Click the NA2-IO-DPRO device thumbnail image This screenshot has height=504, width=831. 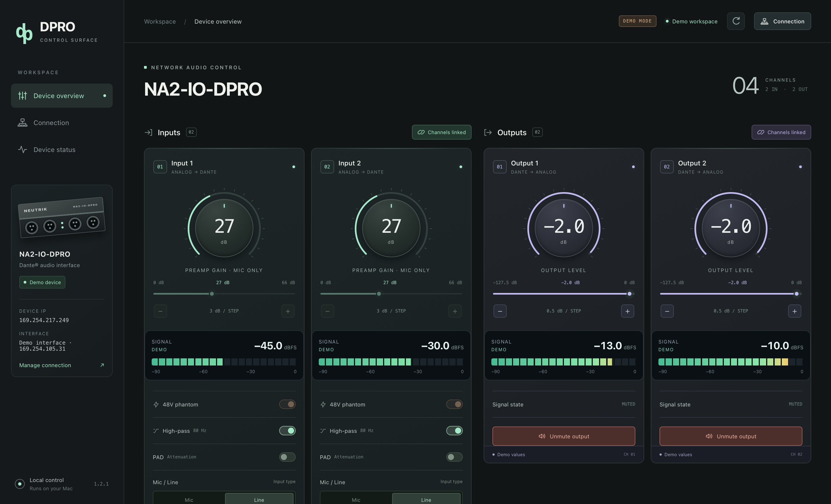62,217
